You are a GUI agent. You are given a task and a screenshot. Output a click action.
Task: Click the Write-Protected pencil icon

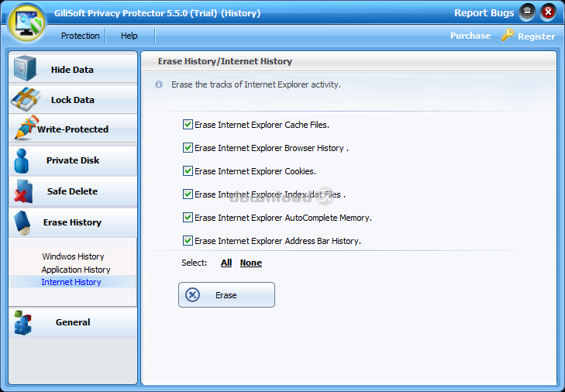[26, 127]
